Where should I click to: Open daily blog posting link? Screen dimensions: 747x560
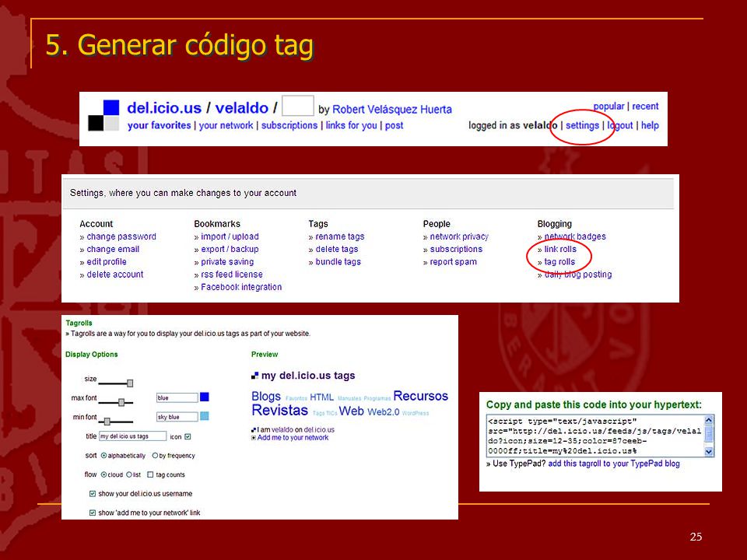pyautogui.click(x=578, y=275)
